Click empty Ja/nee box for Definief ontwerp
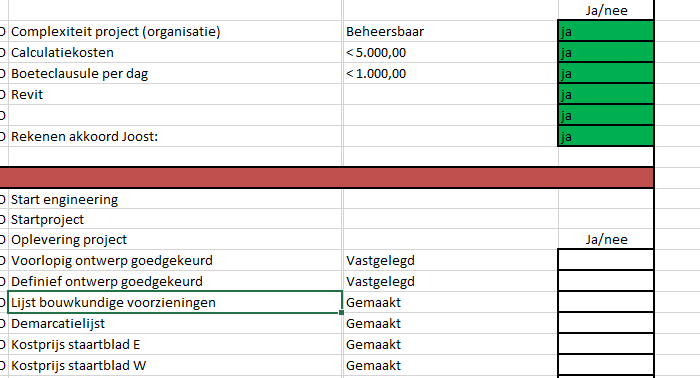700x378 pixels. [606, 281]
